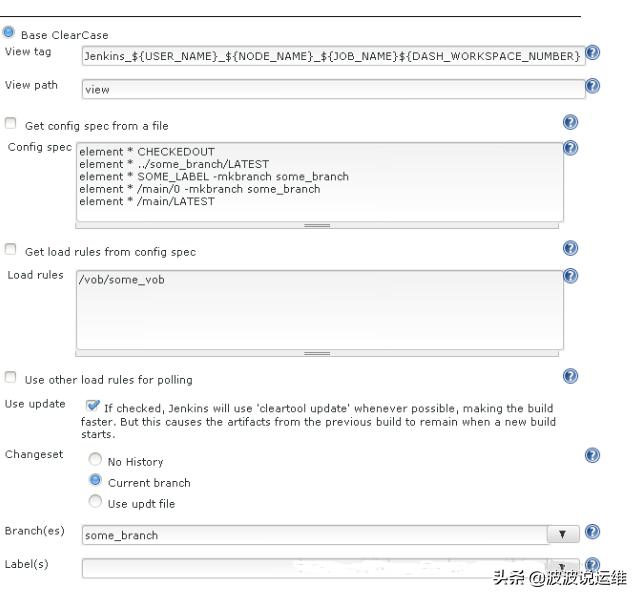
Task: Expand the Label(s) dropdown arrow
Action: coord(562,566)
